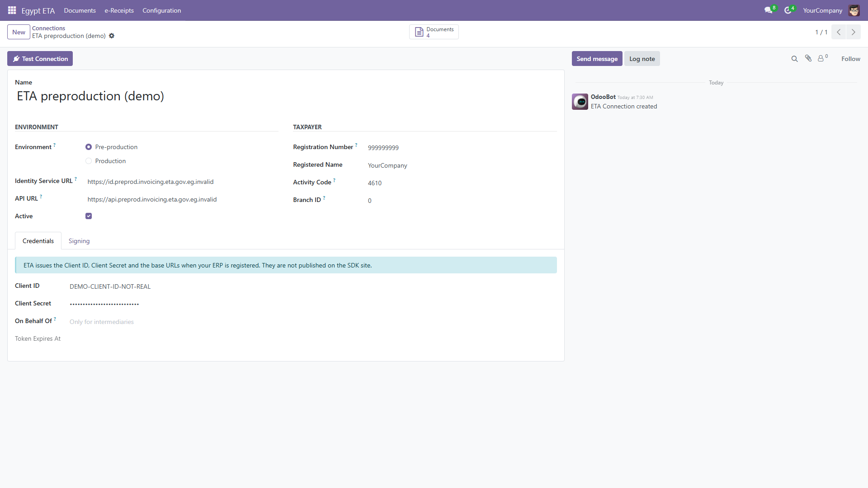Open the record actions gear icon

[112, 36]
